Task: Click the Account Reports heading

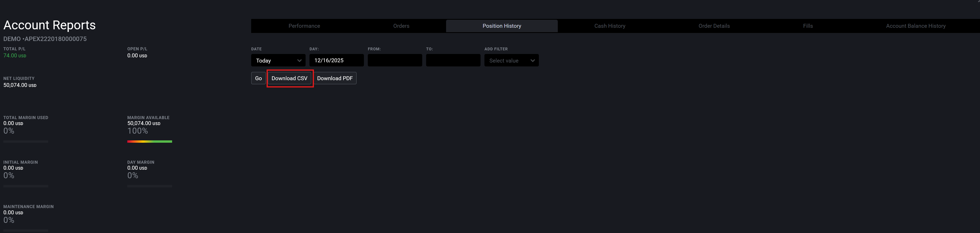Action: pyautogui.click(x=50, y=25)
